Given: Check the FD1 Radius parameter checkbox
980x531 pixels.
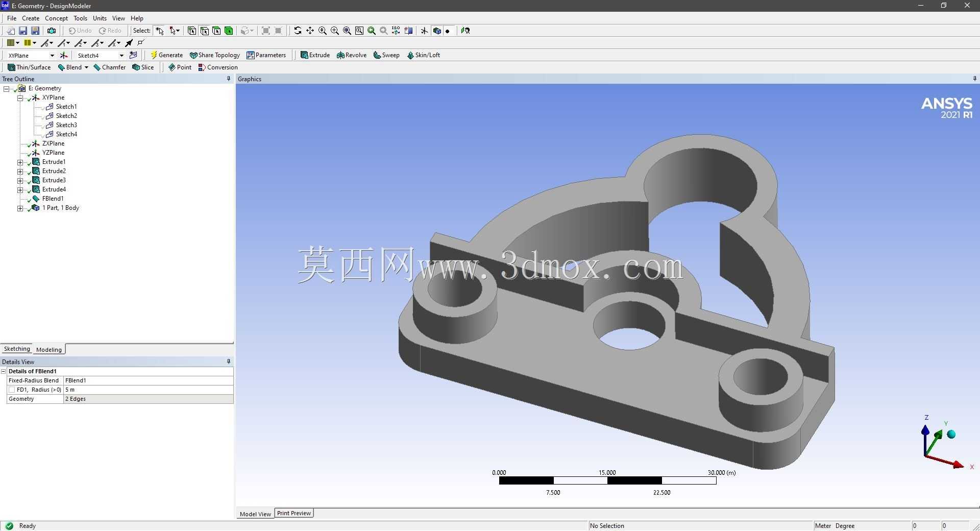Looking at the screenshot, I should 12,390.
